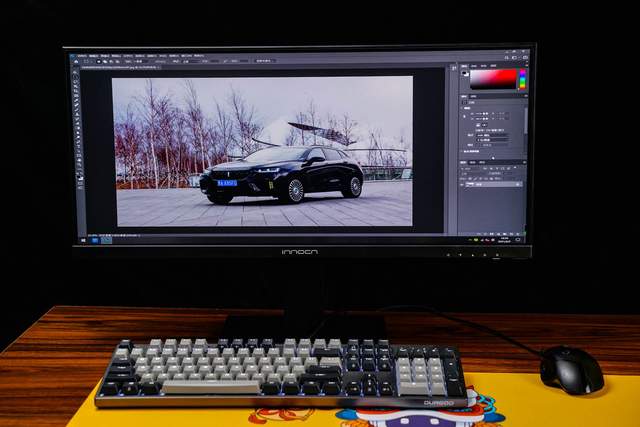Switch to the Adjustments panel tab
640x427 pixels.
pos(473,96)
